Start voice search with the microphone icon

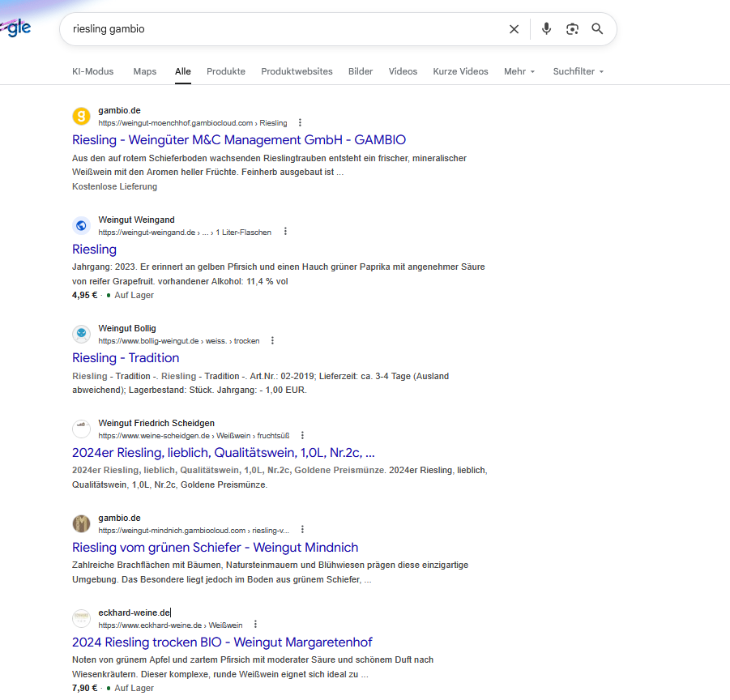546,29
